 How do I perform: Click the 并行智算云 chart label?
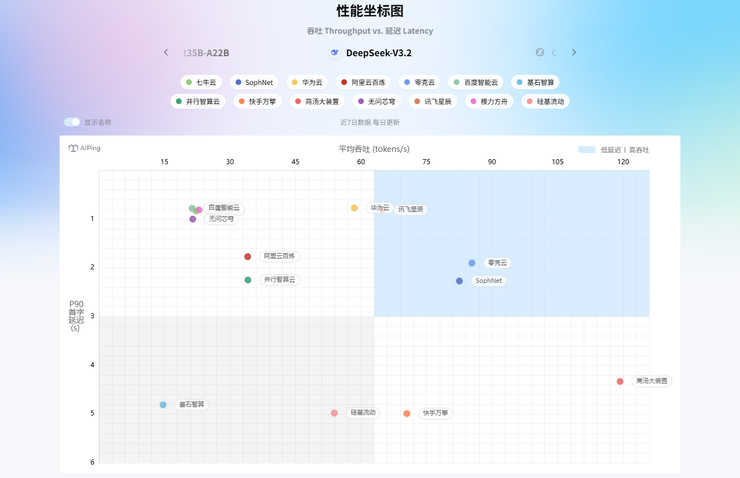pos(279,280)
